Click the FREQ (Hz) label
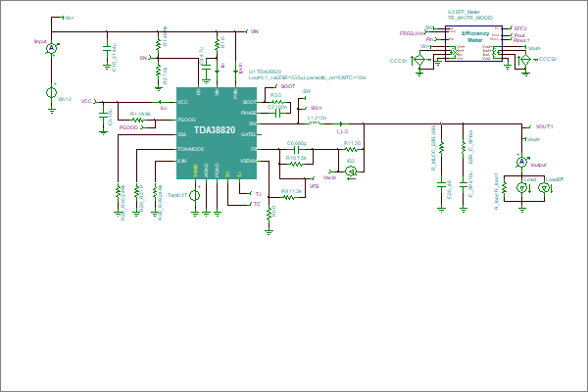 point(412,33)
